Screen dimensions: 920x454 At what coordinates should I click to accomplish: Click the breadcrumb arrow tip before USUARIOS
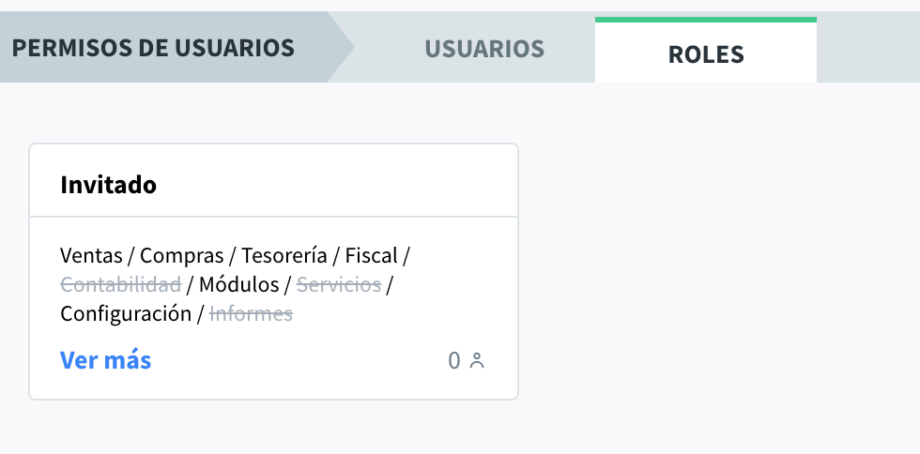click(x=345, y=47)
